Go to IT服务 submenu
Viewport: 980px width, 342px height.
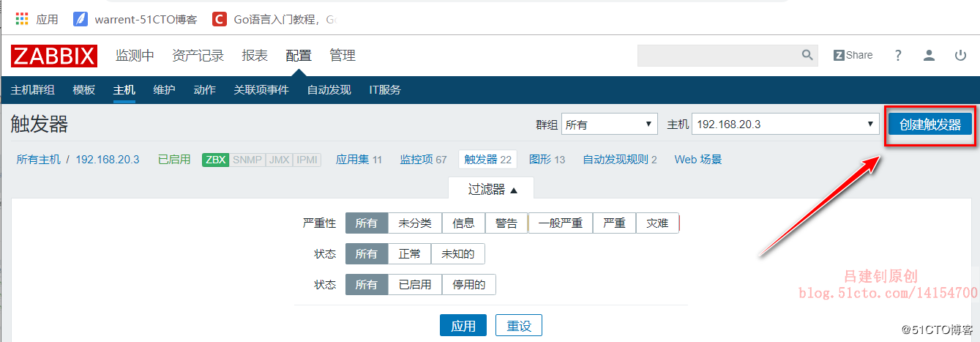385,90
